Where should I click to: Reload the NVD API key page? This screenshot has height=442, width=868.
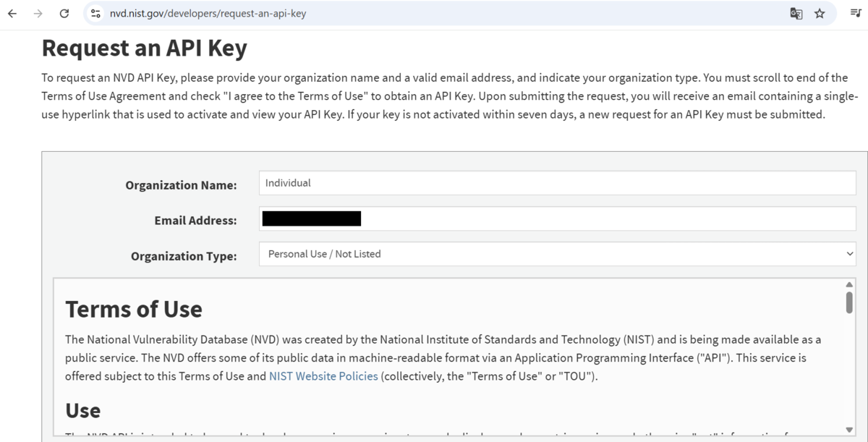point(64,14)
